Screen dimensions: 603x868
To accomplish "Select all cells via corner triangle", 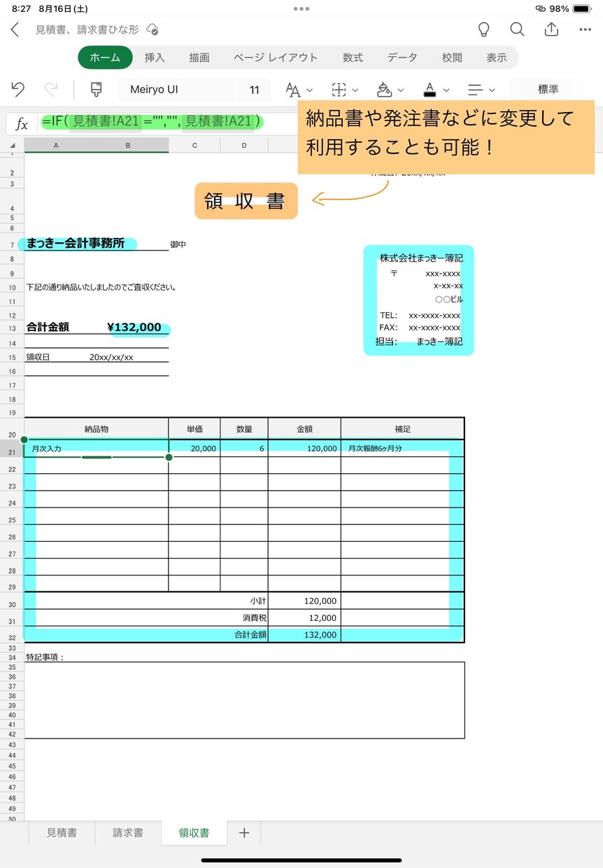I will pos(12,146).
